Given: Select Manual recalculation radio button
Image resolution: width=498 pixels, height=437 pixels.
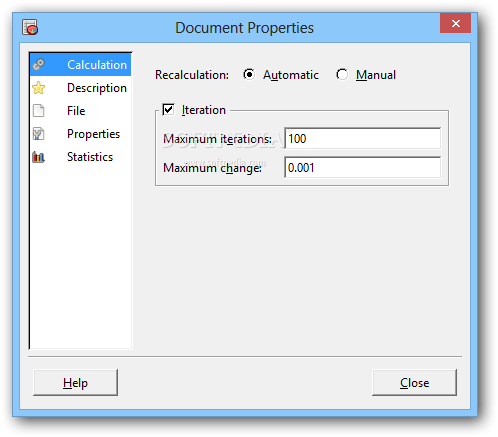Looking at the screenshot, I should [x=342, y=74].
